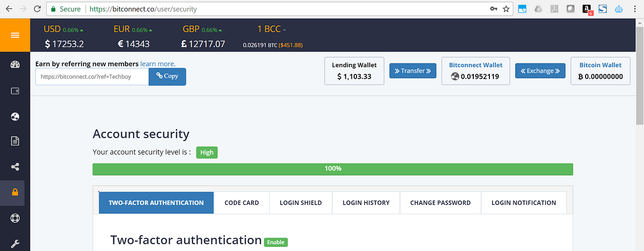
Task: Click the green High security badge
Action: 207,152
